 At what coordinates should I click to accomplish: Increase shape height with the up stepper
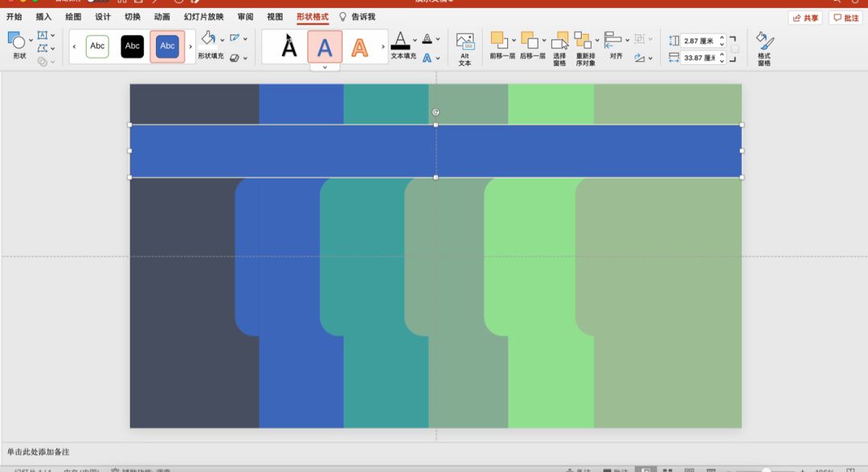[722, 38]
